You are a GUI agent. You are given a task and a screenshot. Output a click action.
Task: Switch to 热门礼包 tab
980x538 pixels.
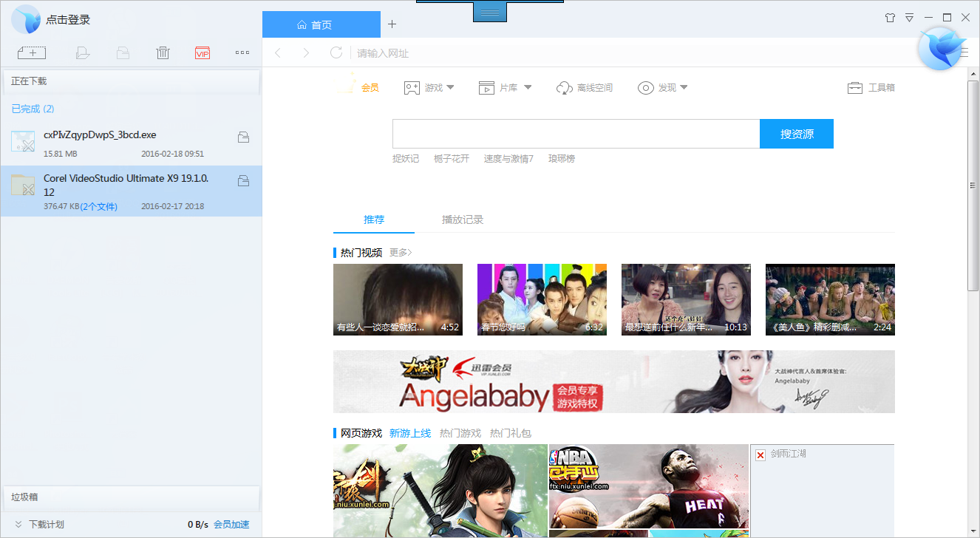tap(511, 433)
